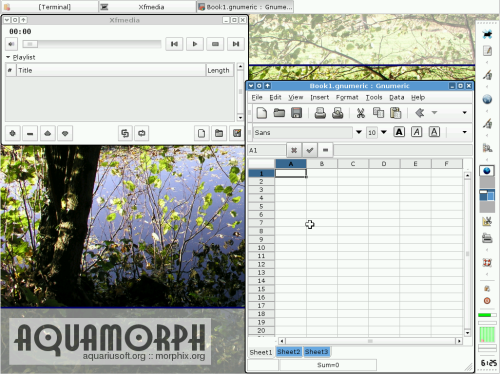Open Gnumeric Insert menu

(x=319, y=97)
